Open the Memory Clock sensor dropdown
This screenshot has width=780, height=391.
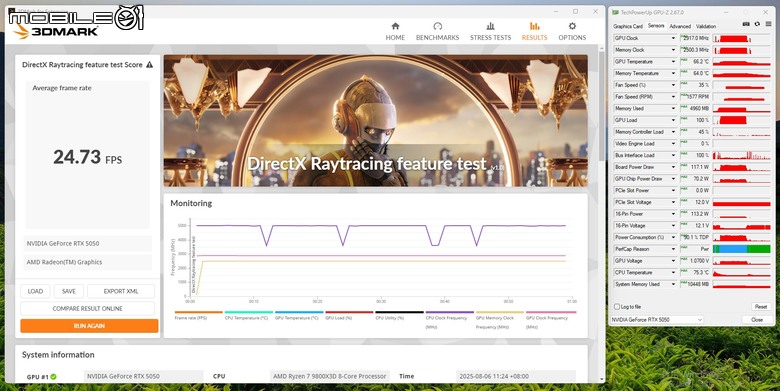674,50
